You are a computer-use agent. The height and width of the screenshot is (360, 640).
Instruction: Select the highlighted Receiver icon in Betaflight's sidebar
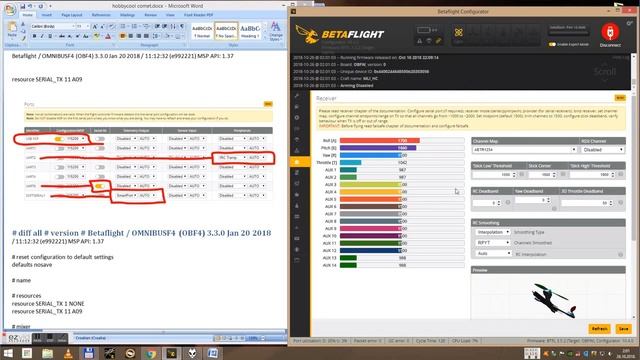(x=297, y=162)
